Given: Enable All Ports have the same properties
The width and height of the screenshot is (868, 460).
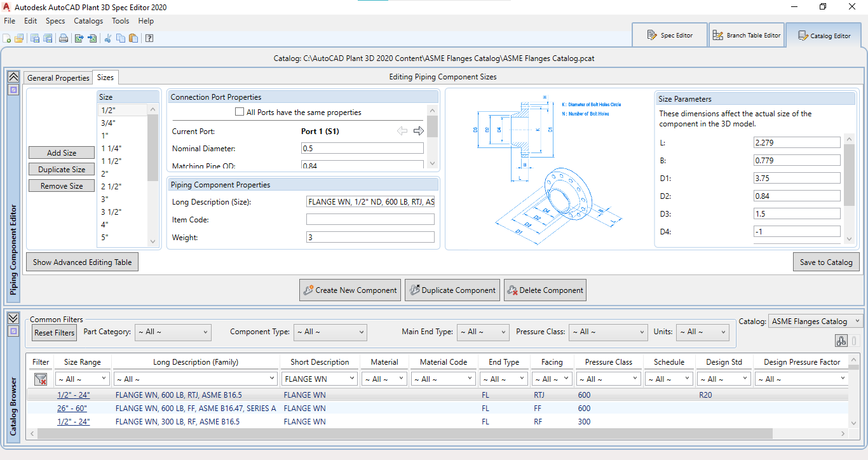Looking at the screenshot, I should pyautogui.click(x=240, y=112).
